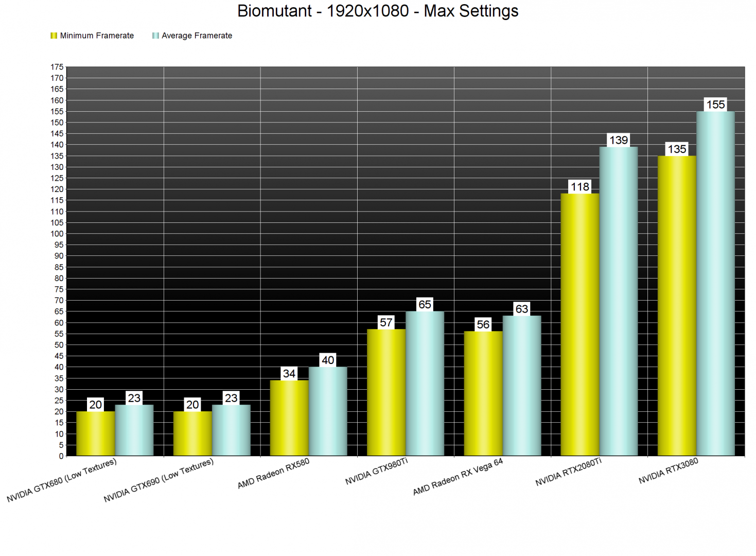Select the Radeon RX580 minimum framerate bar
The height and width of the screenshot is (556, 756).
click(289, 418)
